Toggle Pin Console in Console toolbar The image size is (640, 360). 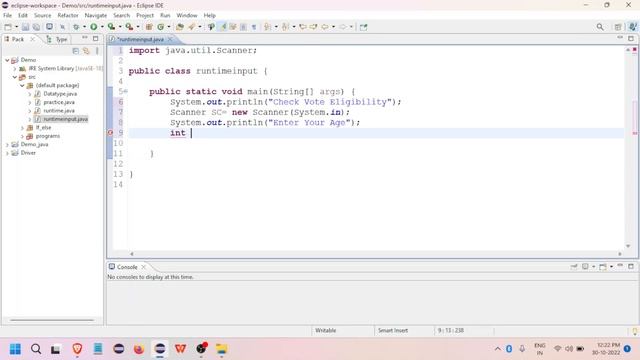click(574, 267)
